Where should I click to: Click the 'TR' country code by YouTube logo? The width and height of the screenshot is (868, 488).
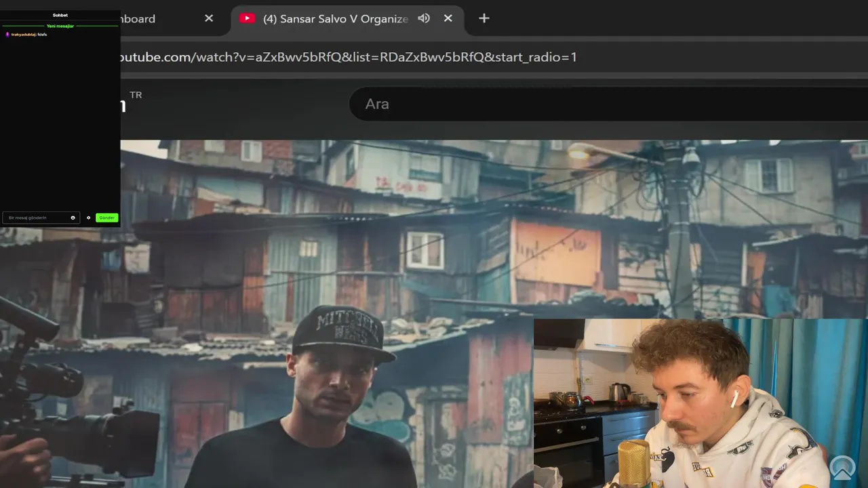pyautogui.click(x=136, y=95)
